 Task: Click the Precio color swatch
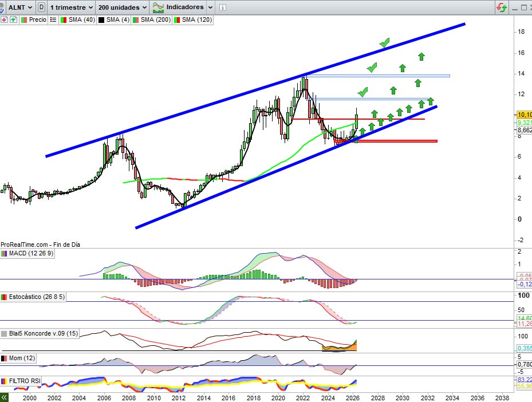(24, 20)
